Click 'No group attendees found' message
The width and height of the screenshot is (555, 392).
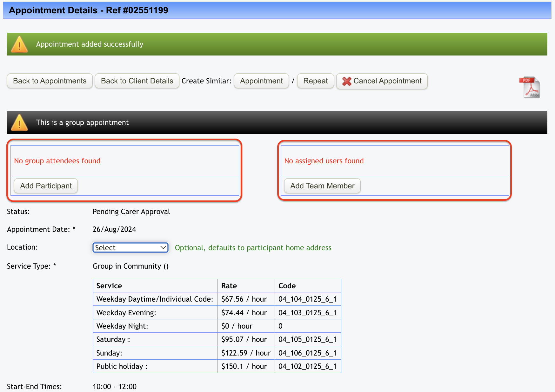57,161
